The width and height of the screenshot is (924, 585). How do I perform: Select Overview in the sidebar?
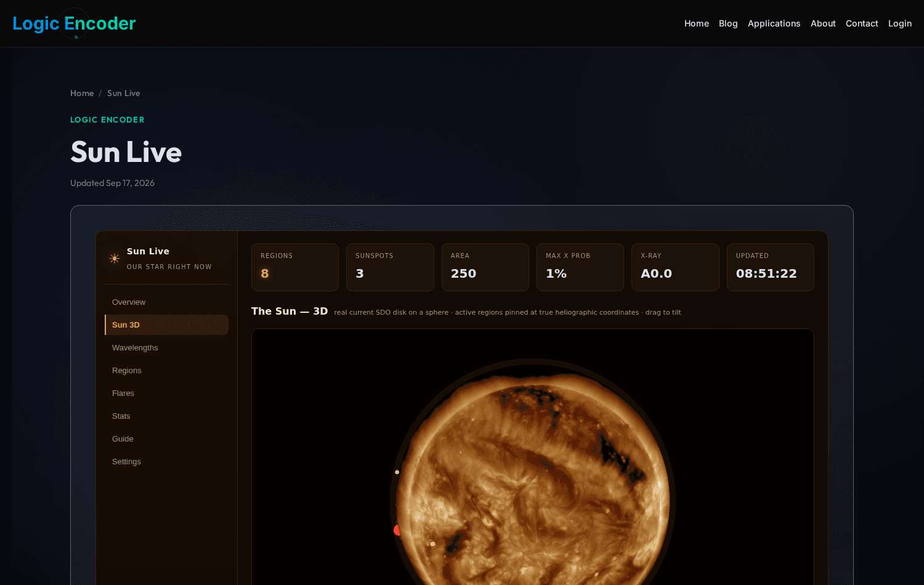point(166,302)
